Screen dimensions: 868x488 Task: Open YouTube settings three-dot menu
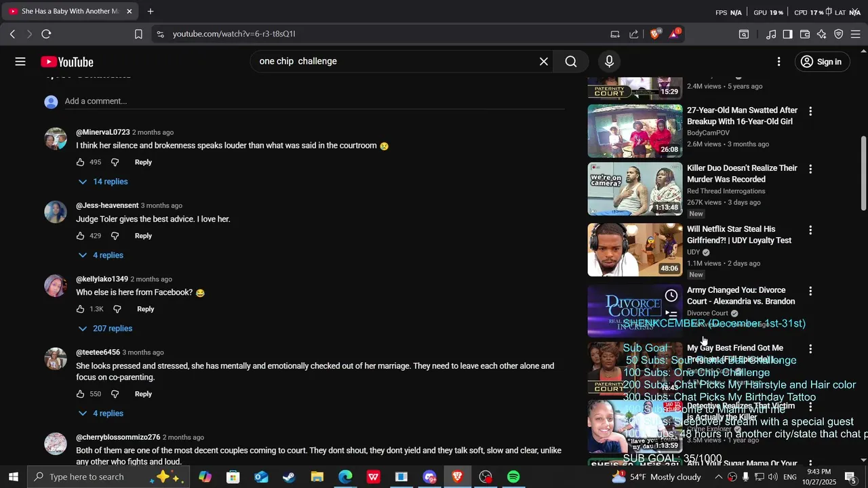(778, 62)
